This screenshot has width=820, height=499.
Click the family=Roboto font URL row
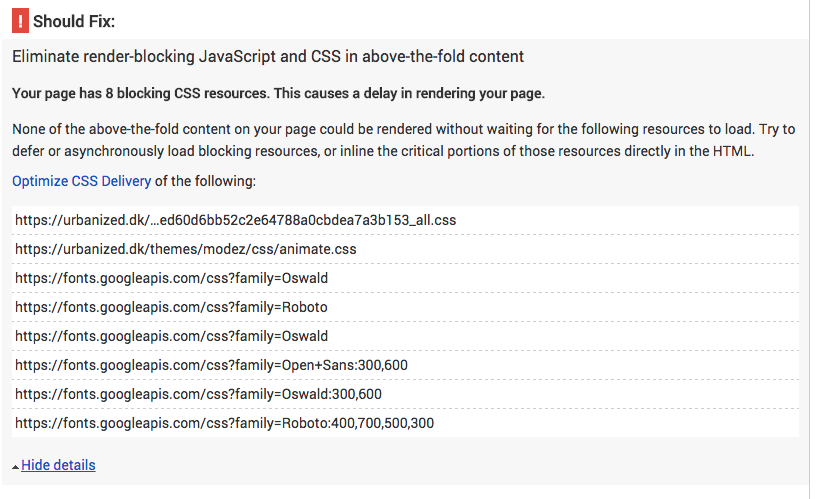(171, 307)
